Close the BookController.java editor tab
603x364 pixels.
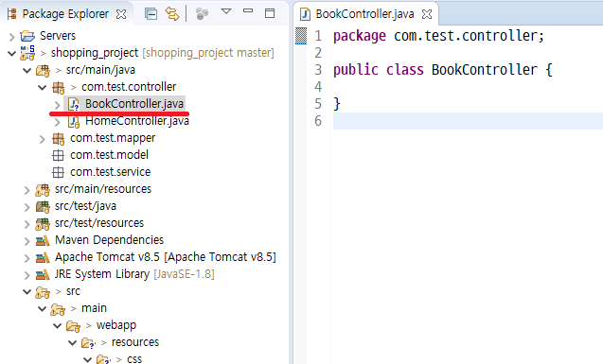click(x=427, y=14)
